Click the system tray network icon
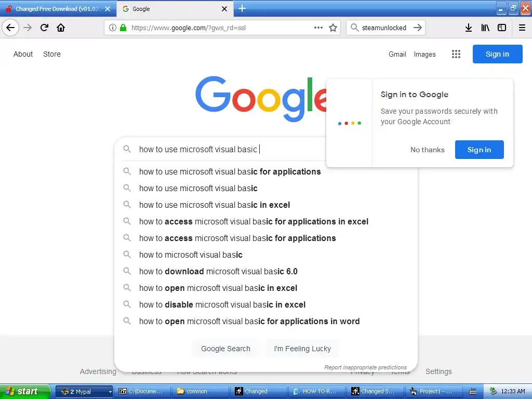The width and height of the screenshot is (532, 399). [x=493, y=391]
